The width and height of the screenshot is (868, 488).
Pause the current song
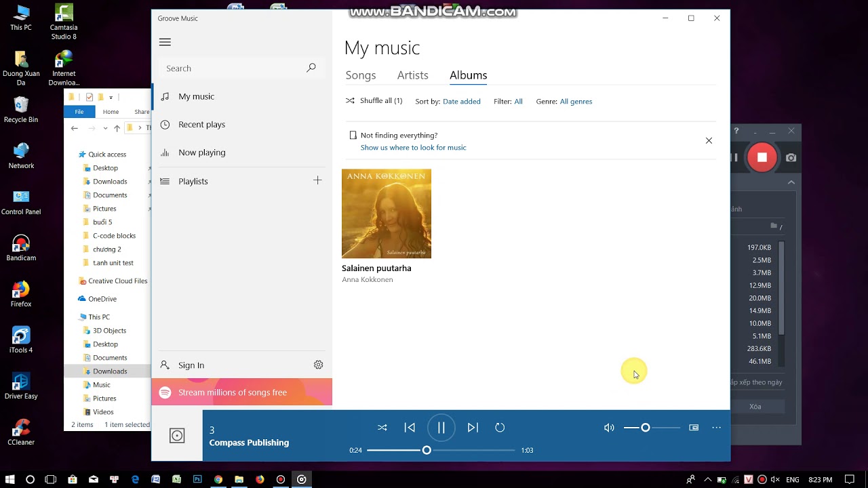441,428
